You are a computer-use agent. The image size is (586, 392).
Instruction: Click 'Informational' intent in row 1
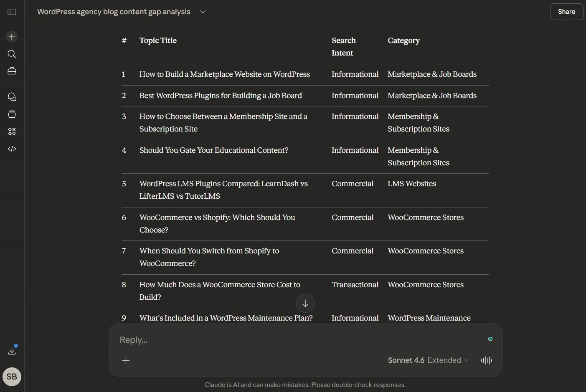pos(355,74)
